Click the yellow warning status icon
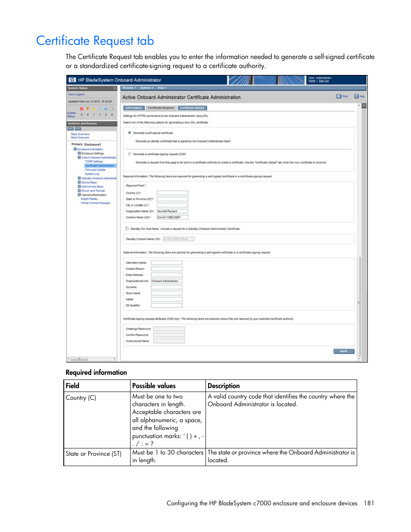411x532 pixels. coord(94,109)
